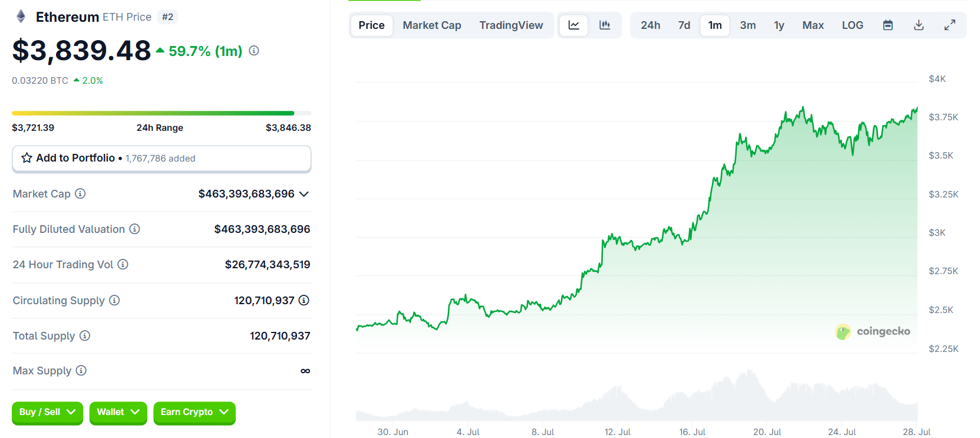
Task: Open the price change info icon
Action: (254, 51)
